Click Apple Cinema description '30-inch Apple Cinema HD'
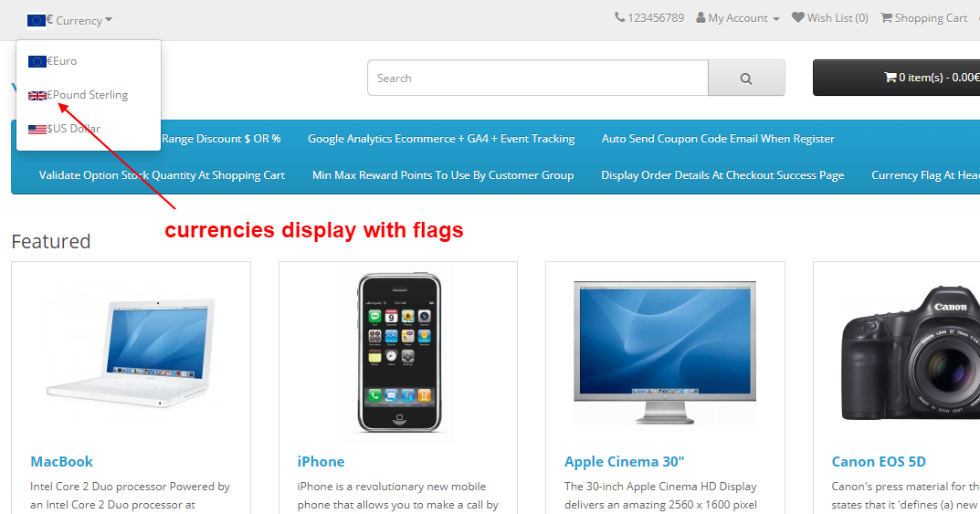The height and width of the screenshot is (514, 980). 660,495
